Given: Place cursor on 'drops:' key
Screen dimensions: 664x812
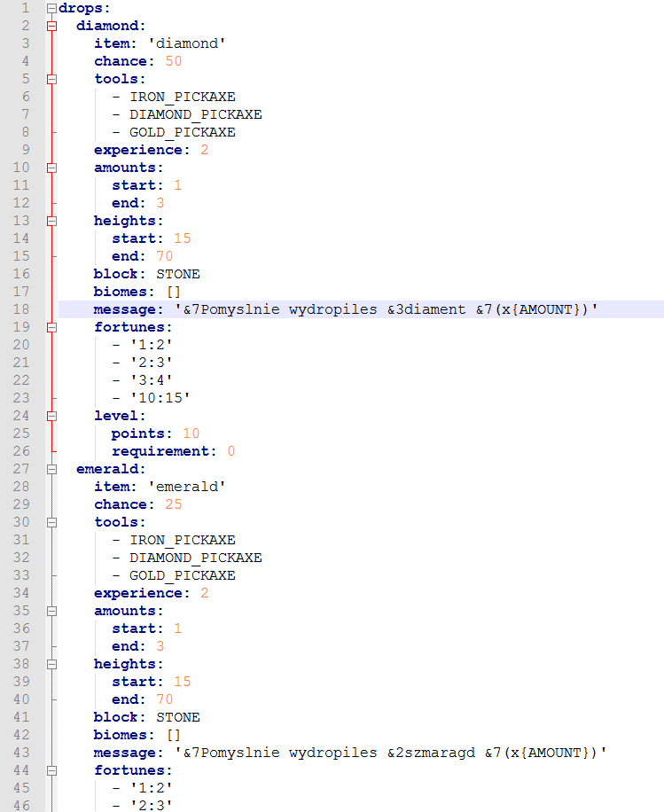Looking at the screenshot, I should tap(84, 8).
